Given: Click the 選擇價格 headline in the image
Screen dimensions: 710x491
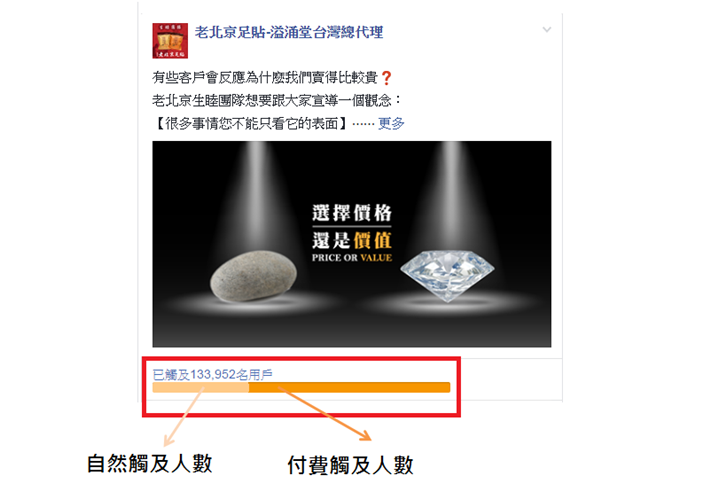Looking at the screenshot, I should click(x=352, y=212).
